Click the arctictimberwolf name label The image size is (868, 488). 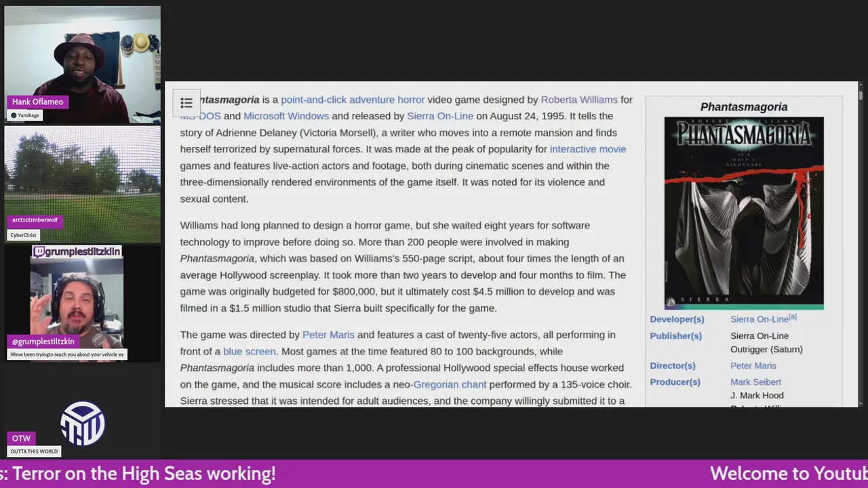coord(35,220)
